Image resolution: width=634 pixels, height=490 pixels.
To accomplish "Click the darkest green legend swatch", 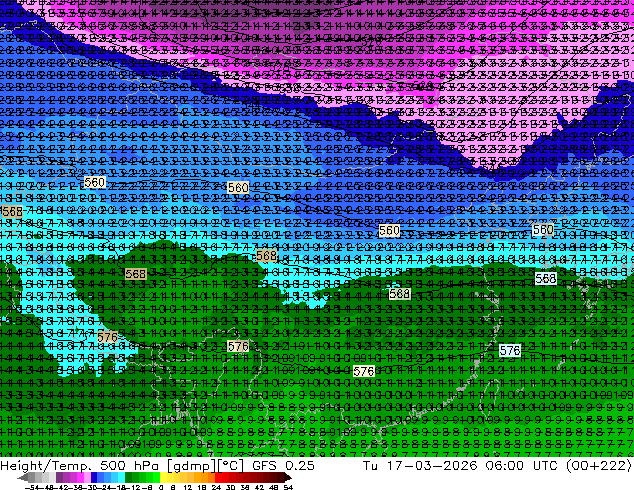I will [129, 478].
